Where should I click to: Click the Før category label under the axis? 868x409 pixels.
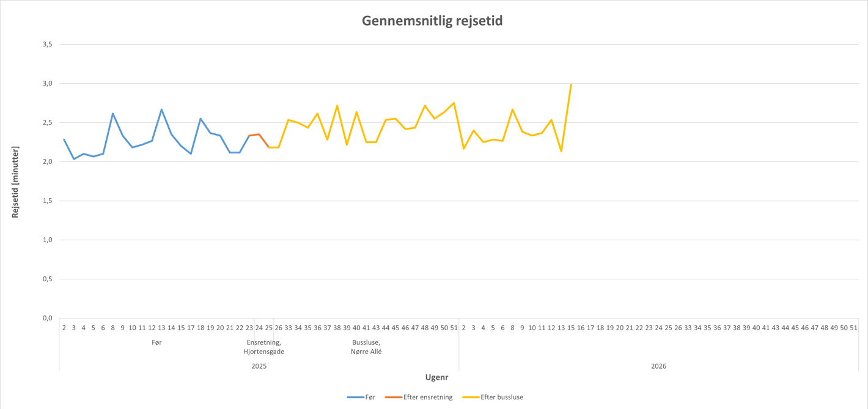pos(156,343)
